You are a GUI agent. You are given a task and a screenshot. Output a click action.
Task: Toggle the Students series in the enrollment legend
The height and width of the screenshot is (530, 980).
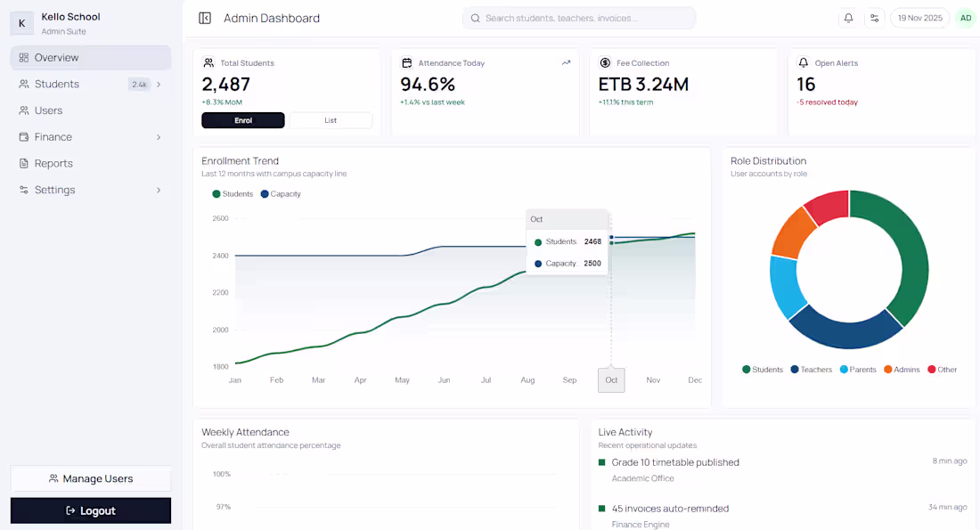[233, 194]
